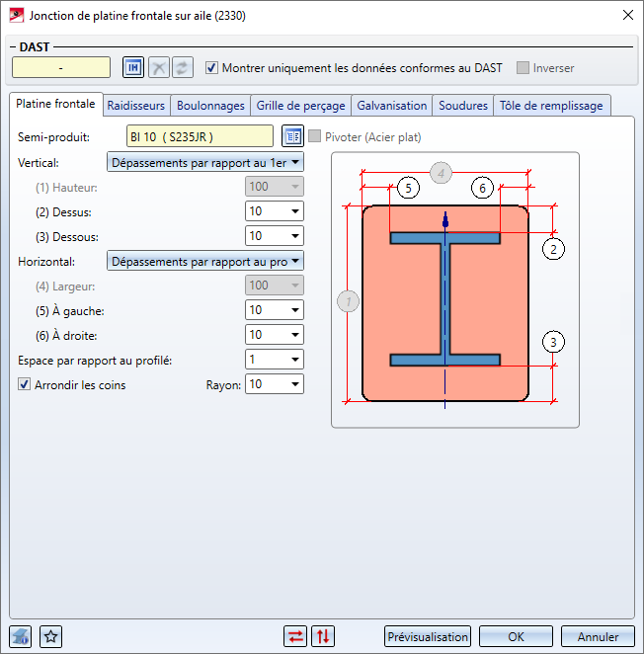Close the dialog with the X button

(628, 15)
